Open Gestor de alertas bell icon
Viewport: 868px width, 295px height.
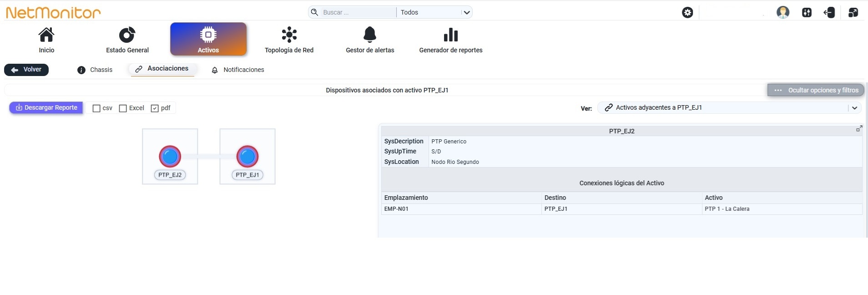click(x=370, y=35)
